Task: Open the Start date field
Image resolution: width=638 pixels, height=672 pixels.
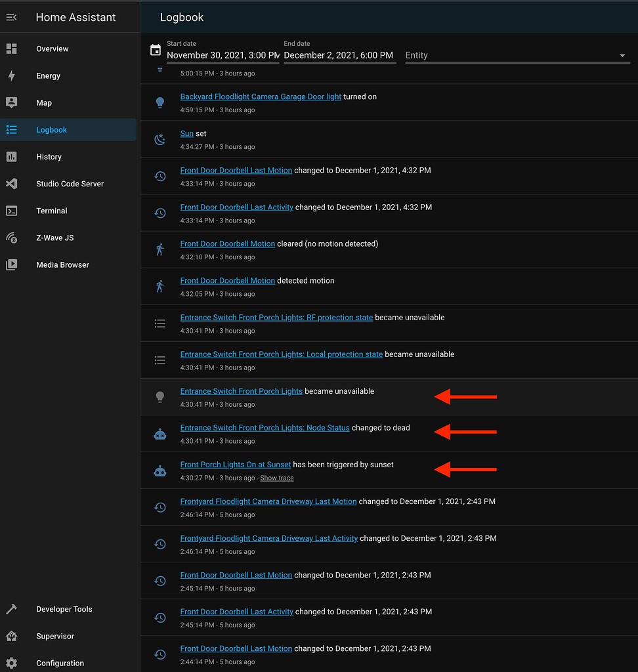Action: 223,56
